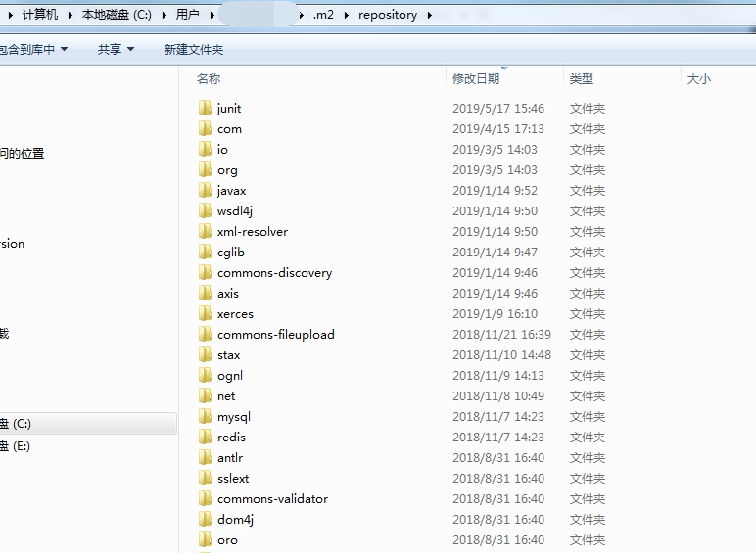This screenshot has height=553, width=756.
Task: Go to 本地磁盘 (C:) in address path
Action: click(117, 15)
